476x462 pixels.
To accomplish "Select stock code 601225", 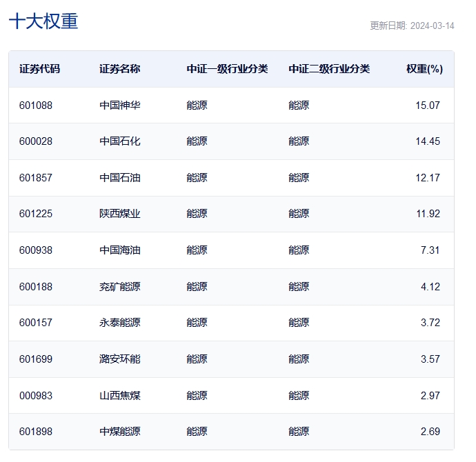I will pyautogui.click(x=36, y=214).
